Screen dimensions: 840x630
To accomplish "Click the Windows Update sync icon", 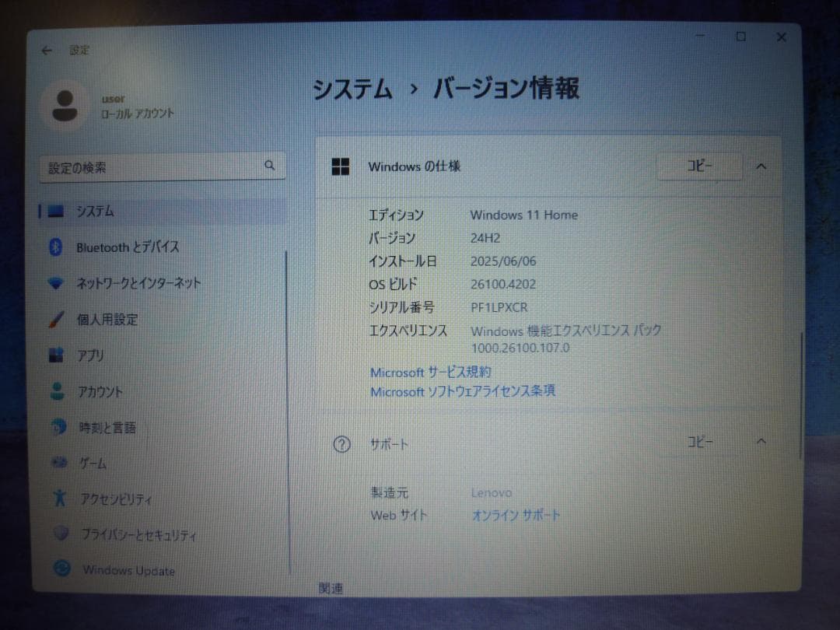I will (62, 569).
